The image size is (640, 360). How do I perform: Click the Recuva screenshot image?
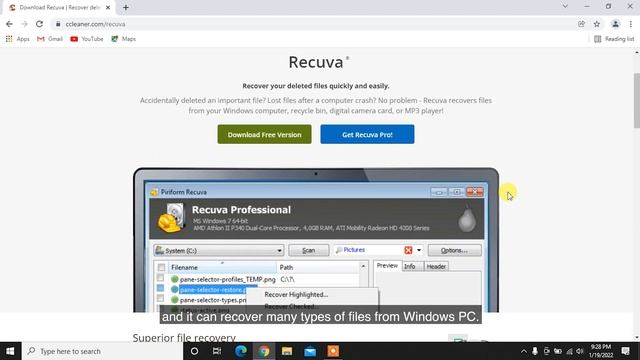(316, 240)
